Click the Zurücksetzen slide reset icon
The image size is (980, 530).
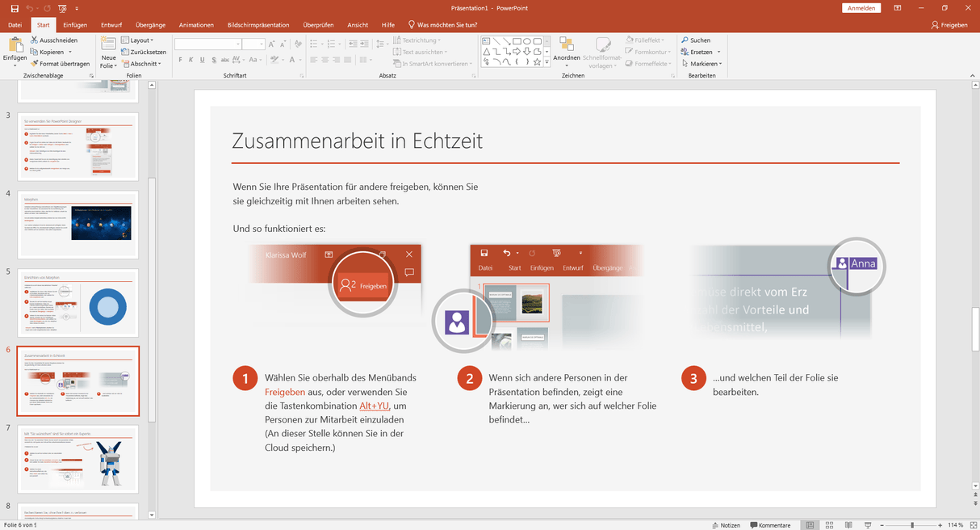point(124,52)
